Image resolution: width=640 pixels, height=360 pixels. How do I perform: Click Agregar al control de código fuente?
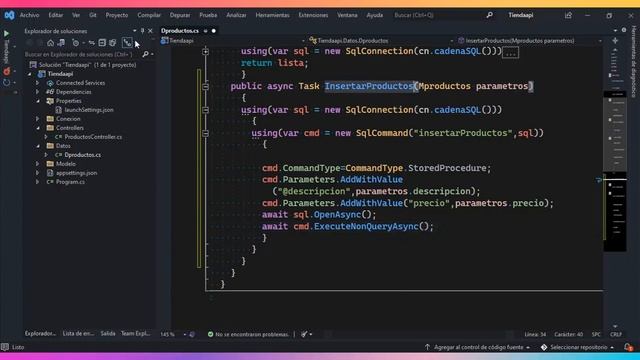point(478,347)
